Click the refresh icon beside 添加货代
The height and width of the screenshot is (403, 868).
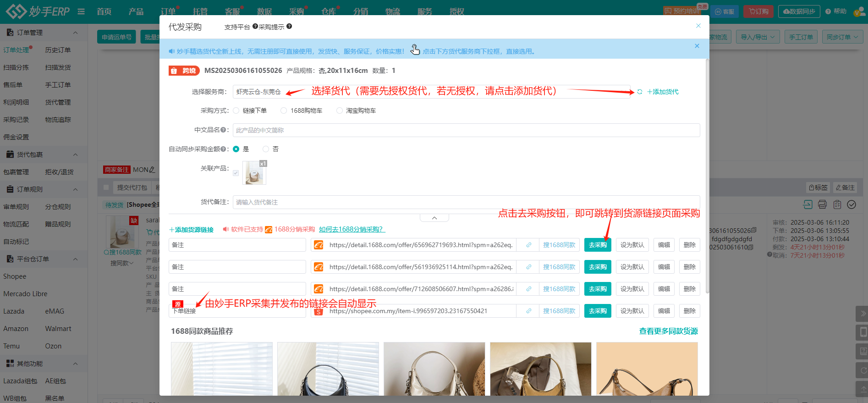pyautogui.click(x=640, y=92)
